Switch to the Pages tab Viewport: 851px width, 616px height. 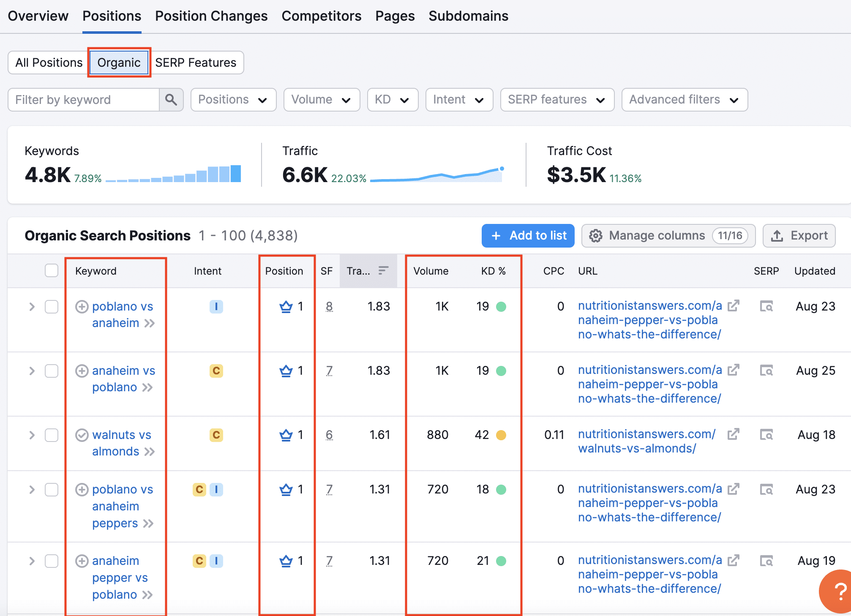click(x=395, y=16)
